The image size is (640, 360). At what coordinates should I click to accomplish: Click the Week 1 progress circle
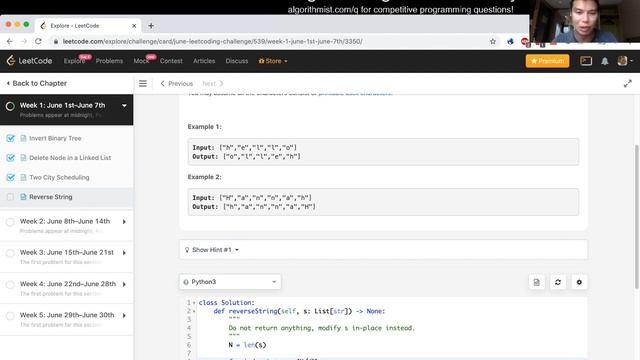[x=10, y=106]
